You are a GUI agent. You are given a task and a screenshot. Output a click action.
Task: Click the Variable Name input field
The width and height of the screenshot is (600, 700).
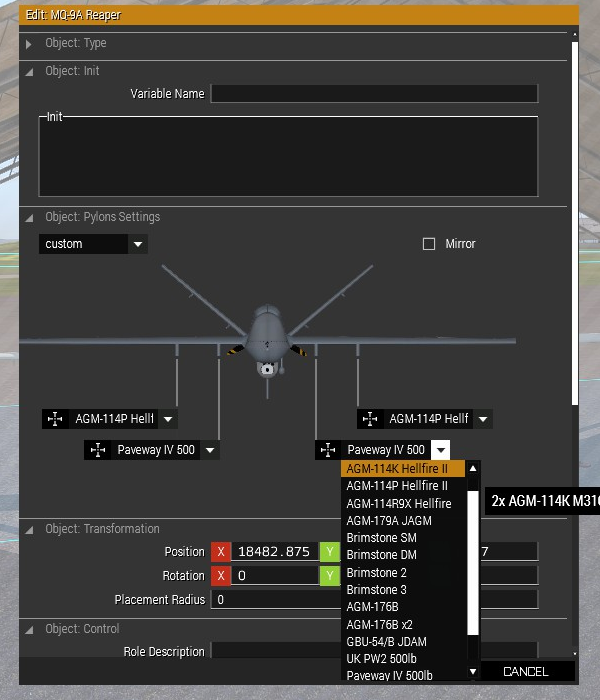click(x=374, y=94)
